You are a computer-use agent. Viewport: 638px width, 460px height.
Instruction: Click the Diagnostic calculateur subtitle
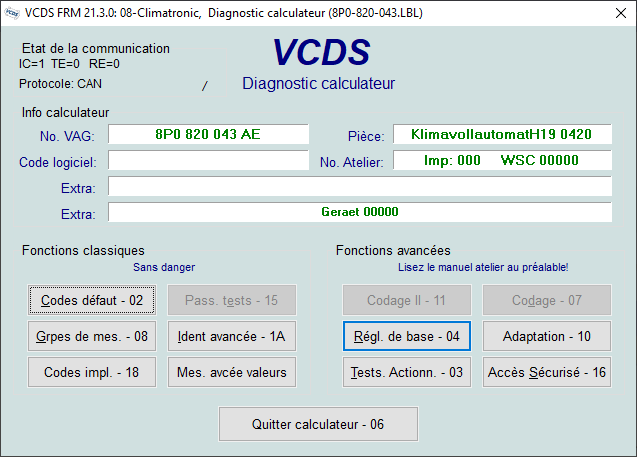pyautogui.click(x=319, y=83)
